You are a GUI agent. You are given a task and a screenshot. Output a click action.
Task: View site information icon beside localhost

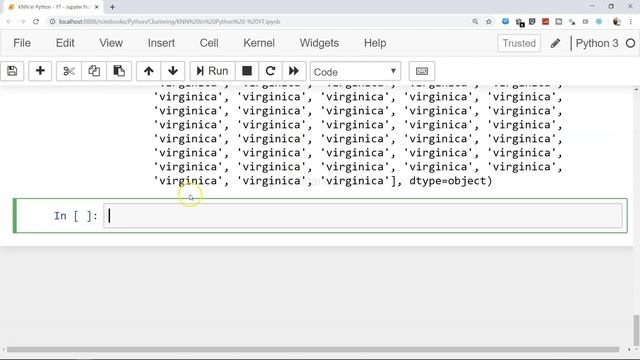[x=53, y=22]
